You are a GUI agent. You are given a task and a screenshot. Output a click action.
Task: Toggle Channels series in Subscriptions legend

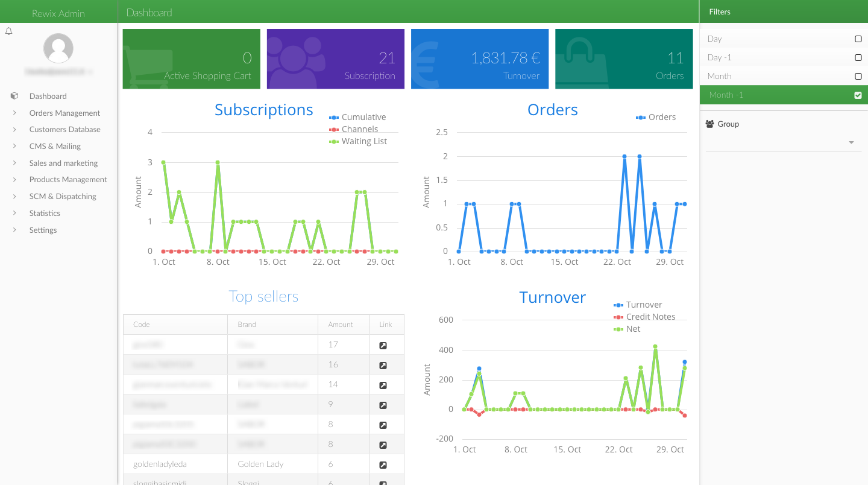pos(354,129)
